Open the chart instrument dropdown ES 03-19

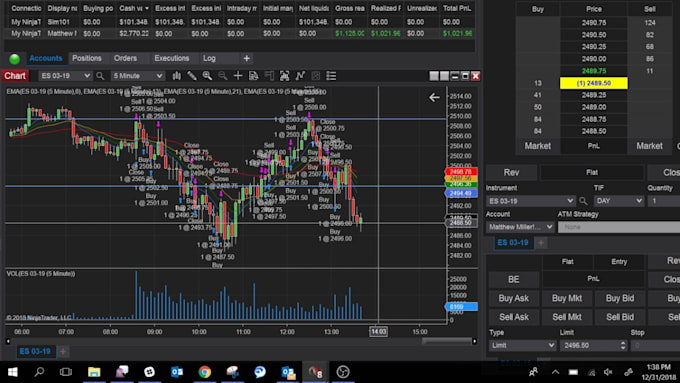[x=65, y=76]
